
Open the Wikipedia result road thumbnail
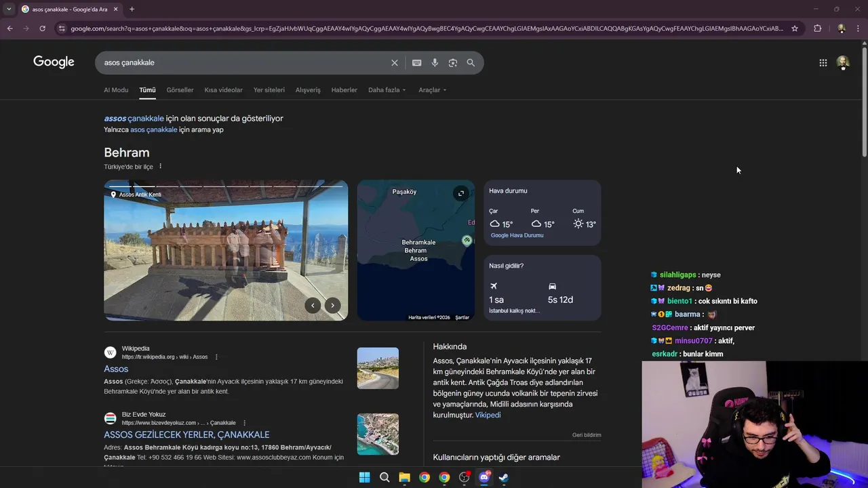(378, 368)
